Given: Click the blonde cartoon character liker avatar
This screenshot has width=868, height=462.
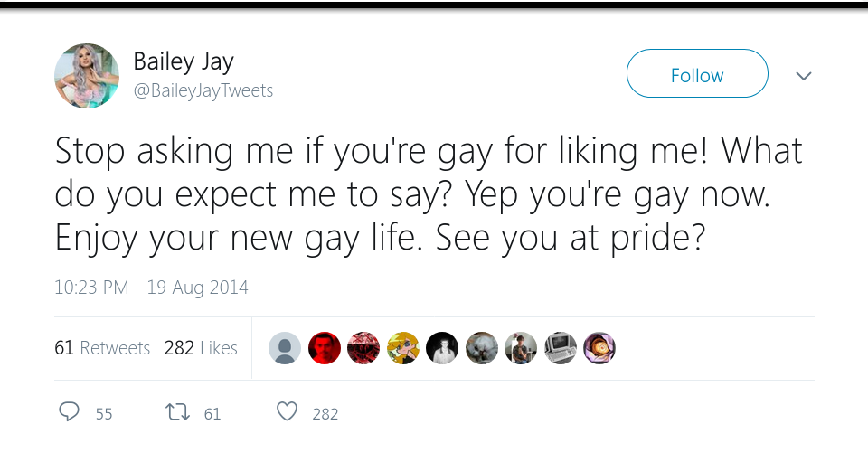Looking at the screenshot, I should 403,347.
